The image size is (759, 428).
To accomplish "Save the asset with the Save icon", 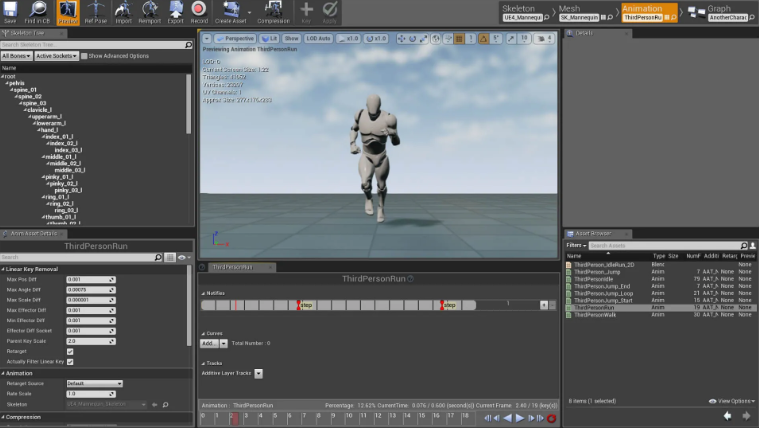I will [x=10, y=12].
